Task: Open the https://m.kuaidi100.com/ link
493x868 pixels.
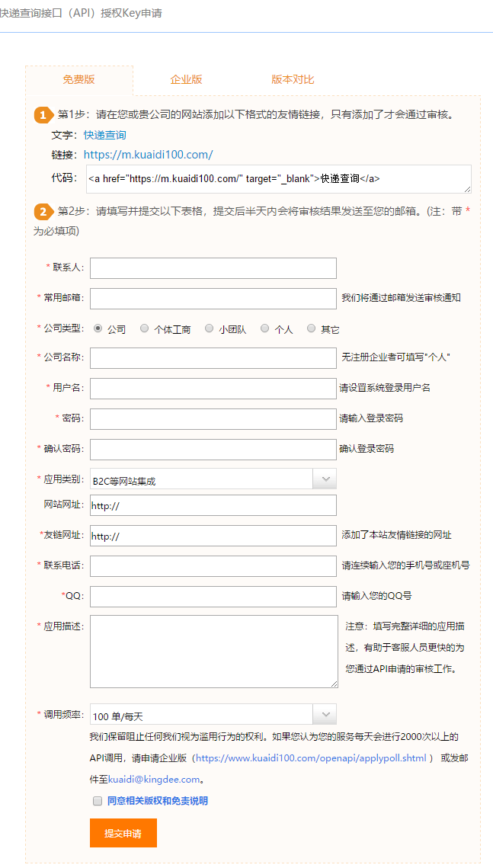Action: tap(149, 155)
